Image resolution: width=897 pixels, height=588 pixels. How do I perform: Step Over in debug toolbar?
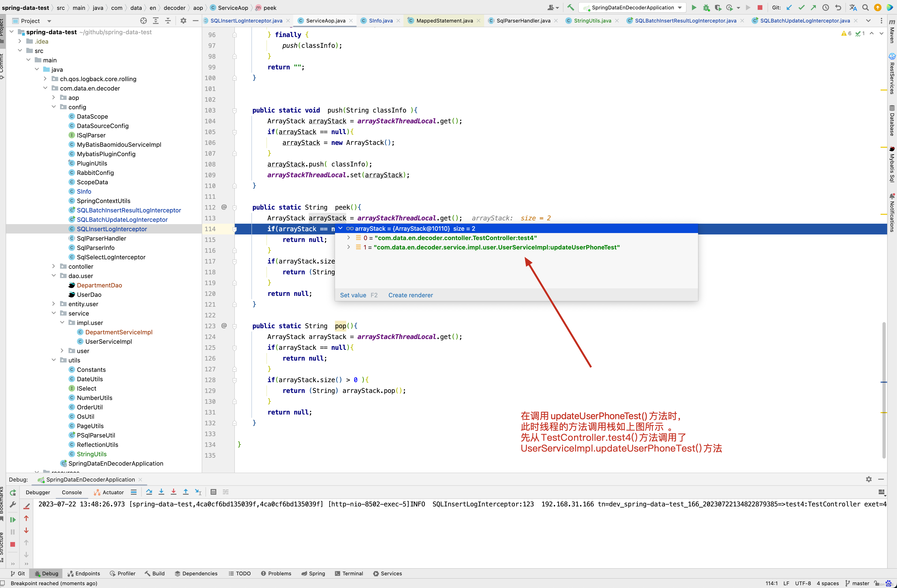[x=149, y=492]
